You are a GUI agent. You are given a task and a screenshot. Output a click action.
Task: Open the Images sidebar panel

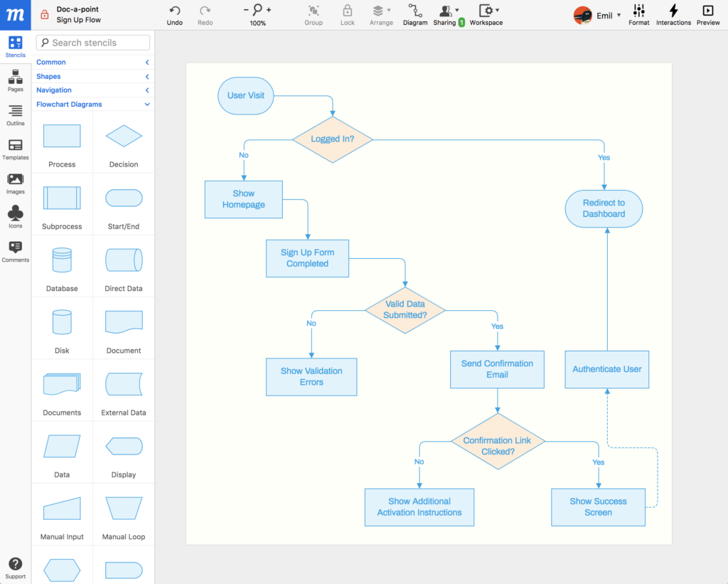(x=16, y=183)
